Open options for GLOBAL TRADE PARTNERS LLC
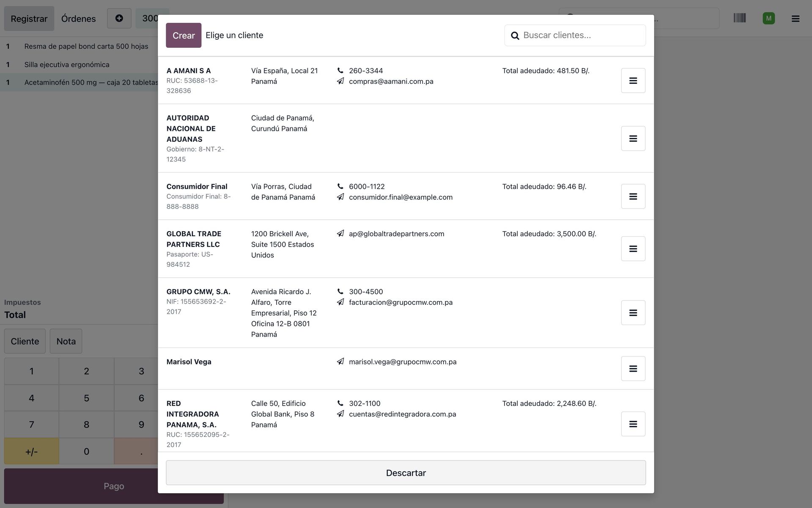This screenshot has height=508, width=812. click(x=633, y=249)
